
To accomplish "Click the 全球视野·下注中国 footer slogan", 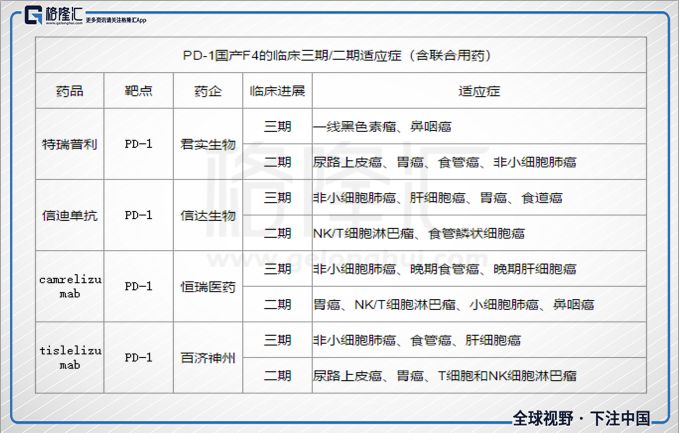I will click(582, 418).
